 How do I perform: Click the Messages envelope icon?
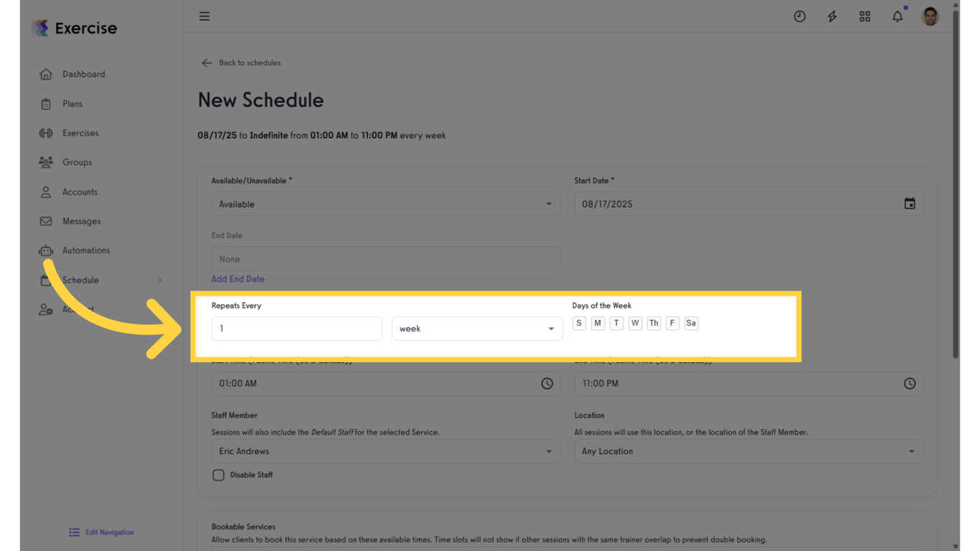[46, 221]
